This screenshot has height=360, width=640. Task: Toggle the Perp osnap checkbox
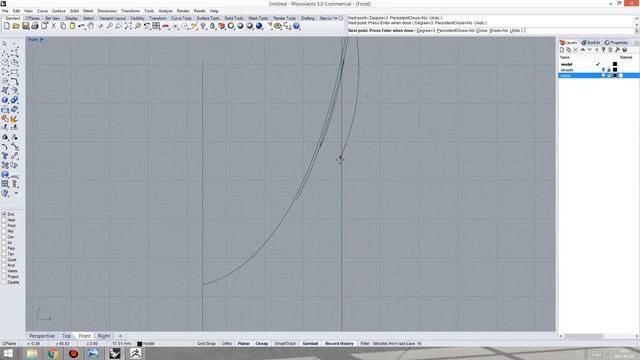[x=4, y=248]
